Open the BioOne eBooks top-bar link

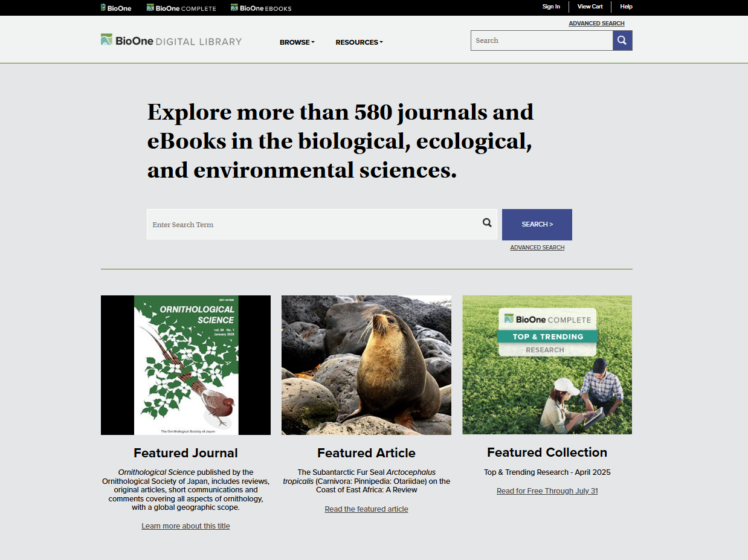click(261, 8)
